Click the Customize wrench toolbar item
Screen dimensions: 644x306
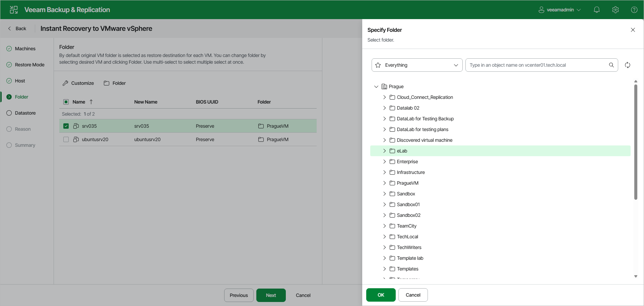click(78, 83)
